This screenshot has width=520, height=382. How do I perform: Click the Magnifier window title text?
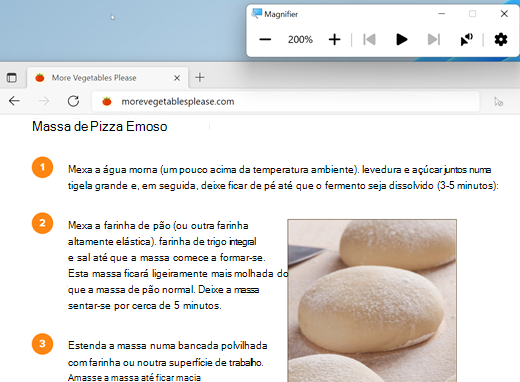pyautogui.click(x=281, y=14)
